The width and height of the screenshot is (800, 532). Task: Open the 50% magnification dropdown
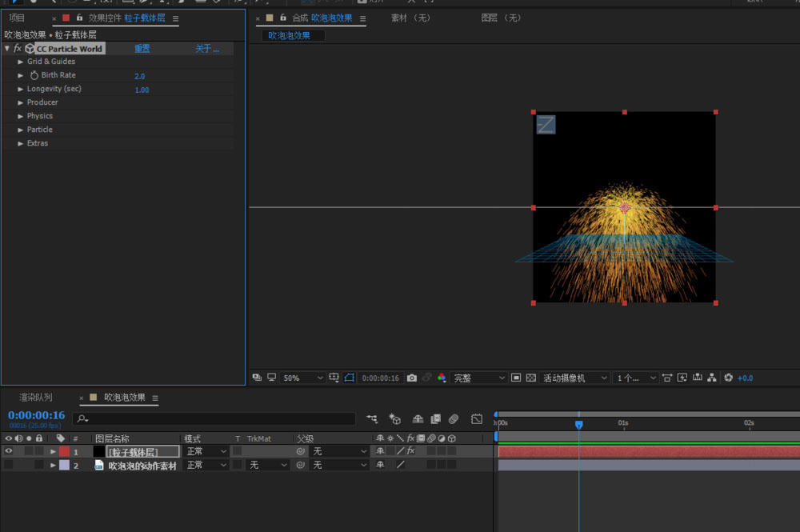click(x=303, y=378)
